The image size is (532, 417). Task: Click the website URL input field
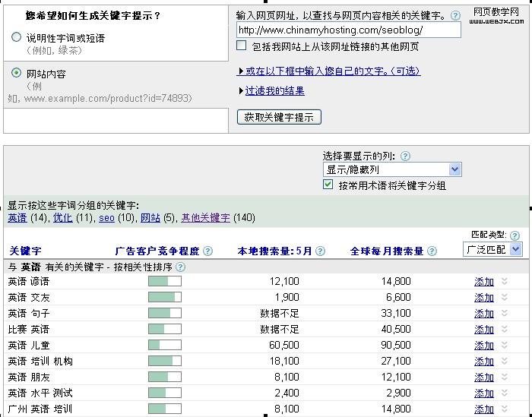[x=348, y=30]
